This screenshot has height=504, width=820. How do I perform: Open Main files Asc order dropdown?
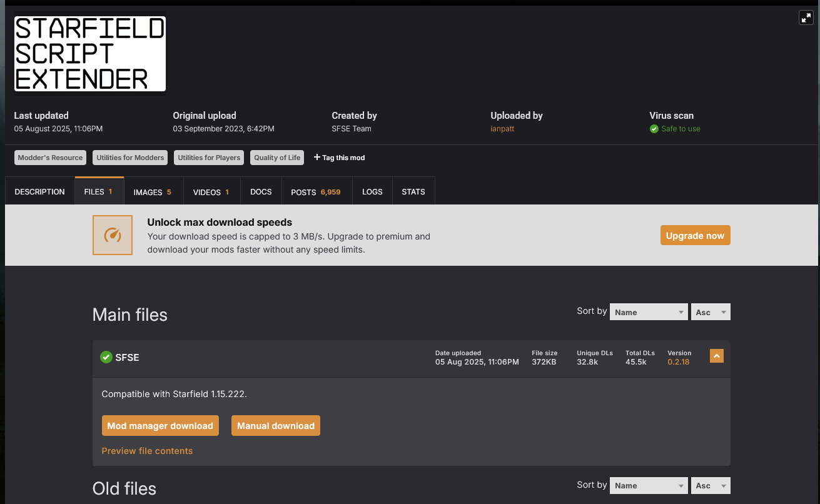(x=711, y=312)
